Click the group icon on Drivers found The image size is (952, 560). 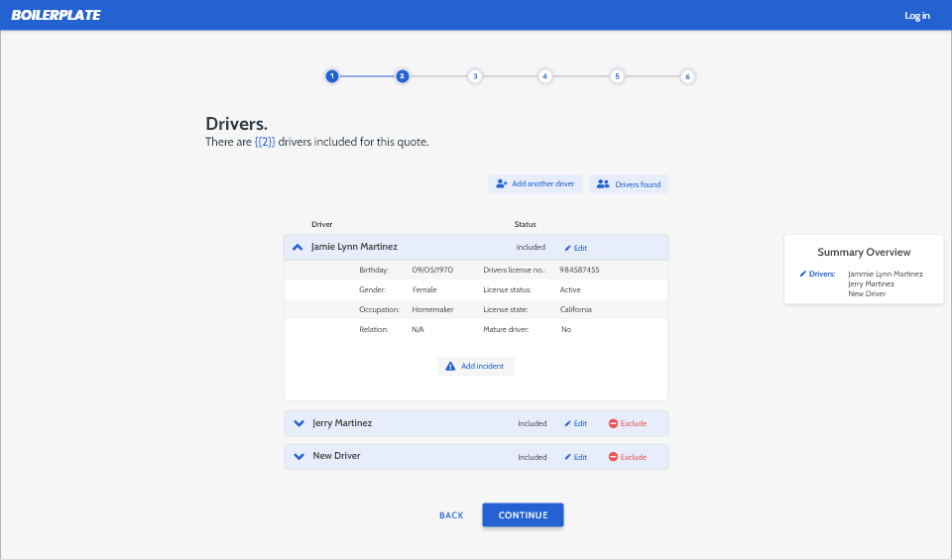pyautogui.click(x=603, y=184)
